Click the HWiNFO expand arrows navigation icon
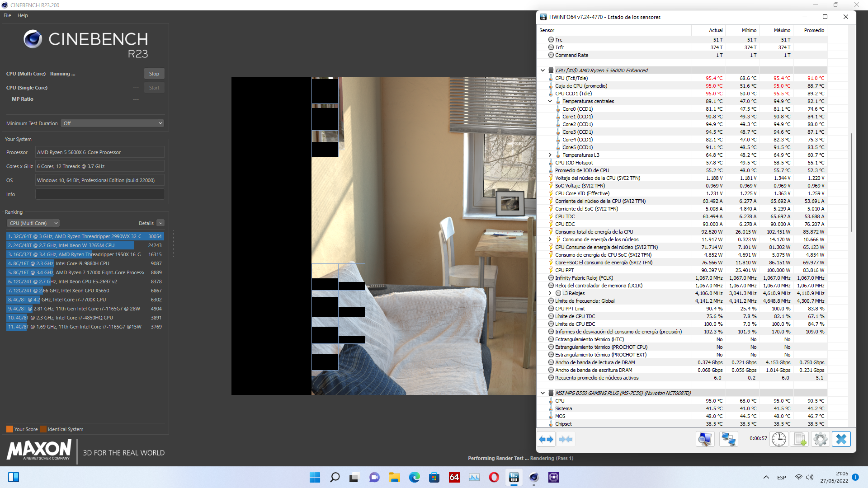Screen dimensions: 868x488 point(546,439)
